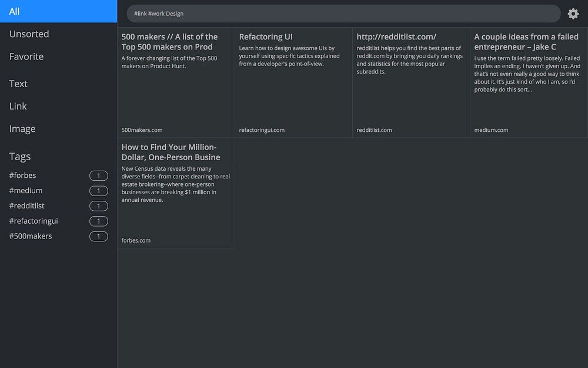Open the failed entrepreneur Medium card
Screen dimensions: 588x368
[529, 82]
